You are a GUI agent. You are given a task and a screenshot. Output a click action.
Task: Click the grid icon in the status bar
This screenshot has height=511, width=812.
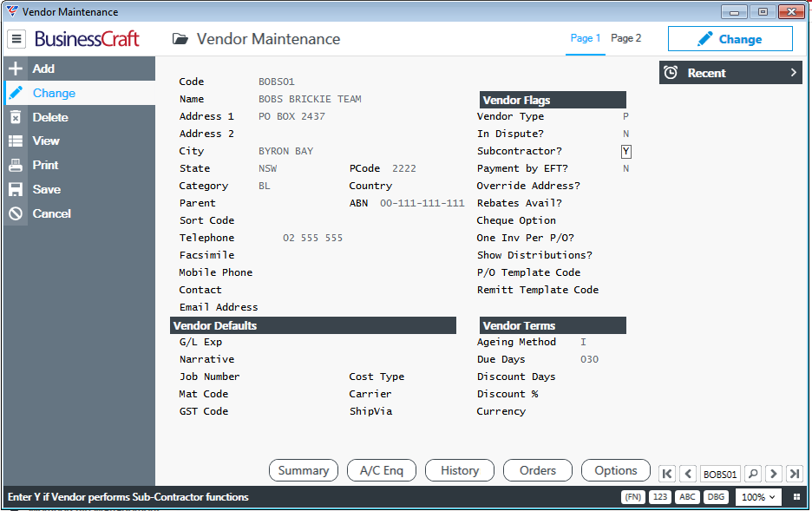click(x=796, y=497)
